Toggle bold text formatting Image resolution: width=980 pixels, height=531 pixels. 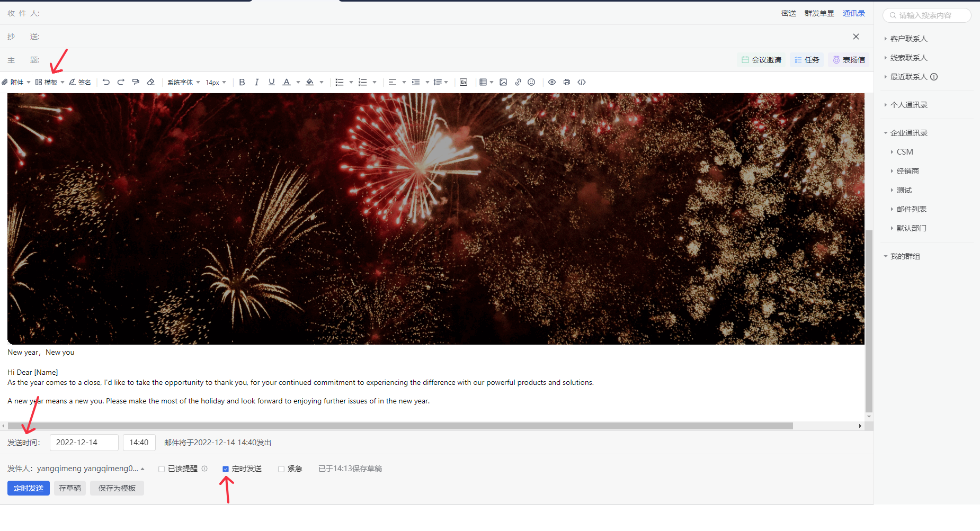click(x=242, y=82)
